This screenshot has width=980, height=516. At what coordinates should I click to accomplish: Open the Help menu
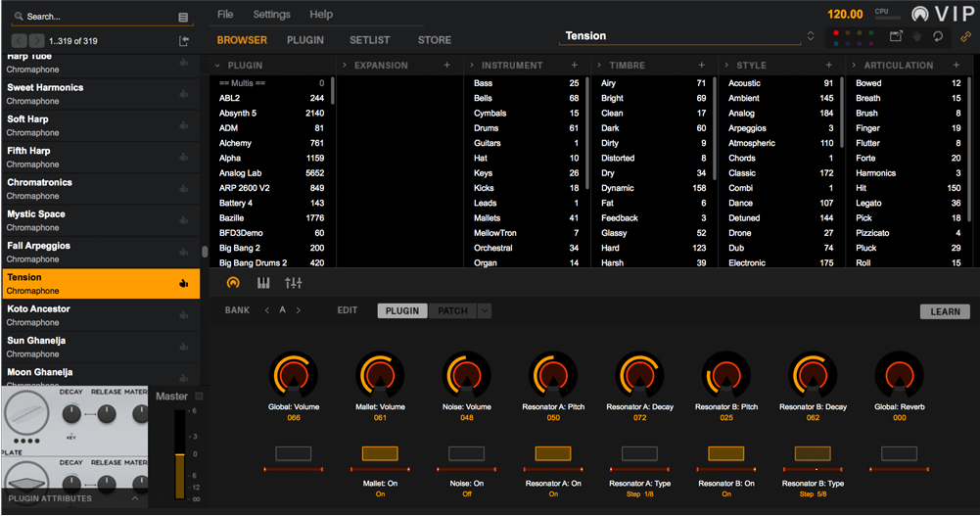(x=321, y=15)
